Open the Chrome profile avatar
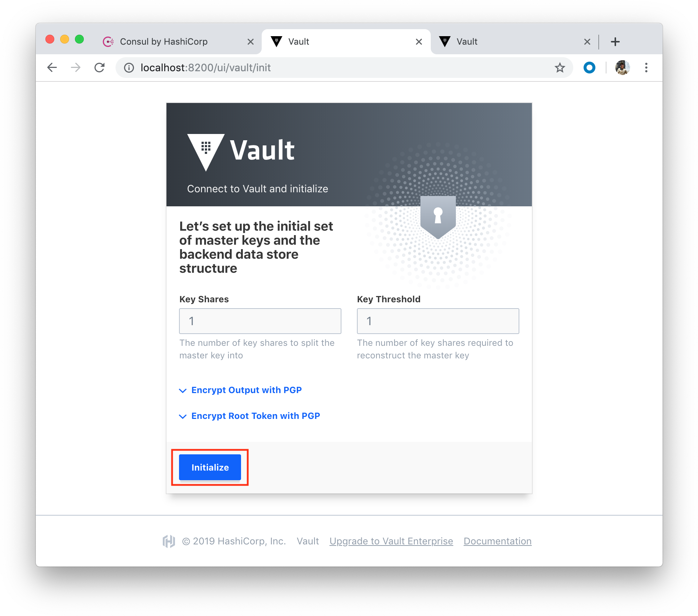The height and width of the screenshot is (616, 698). coord(622,68)
